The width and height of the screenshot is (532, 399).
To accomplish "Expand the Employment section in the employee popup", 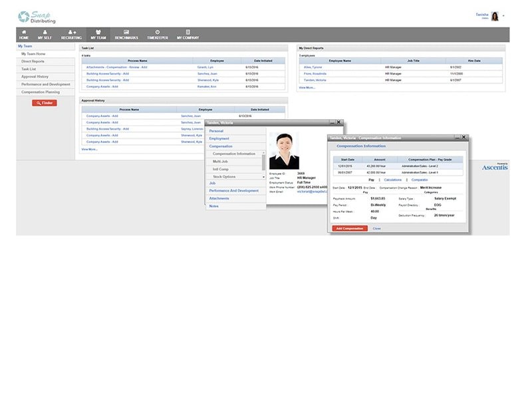I will 219,138.
